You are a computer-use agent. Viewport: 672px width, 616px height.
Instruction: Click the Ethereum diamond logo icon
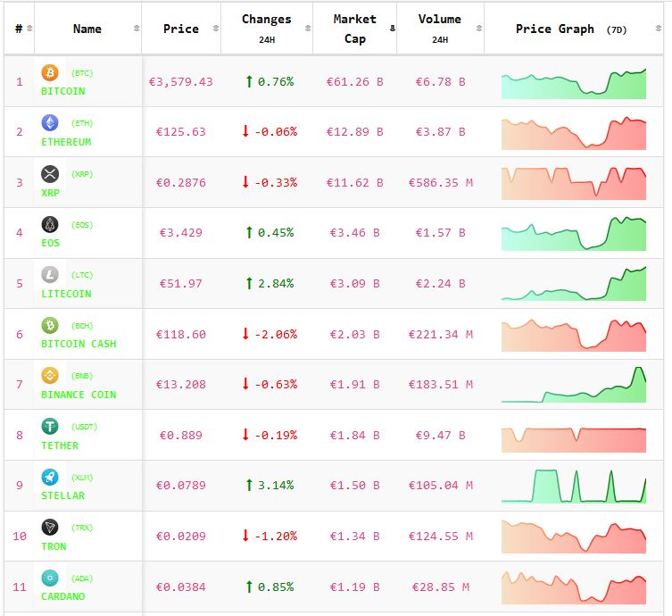pyautogui.click(x=50, y=123)
